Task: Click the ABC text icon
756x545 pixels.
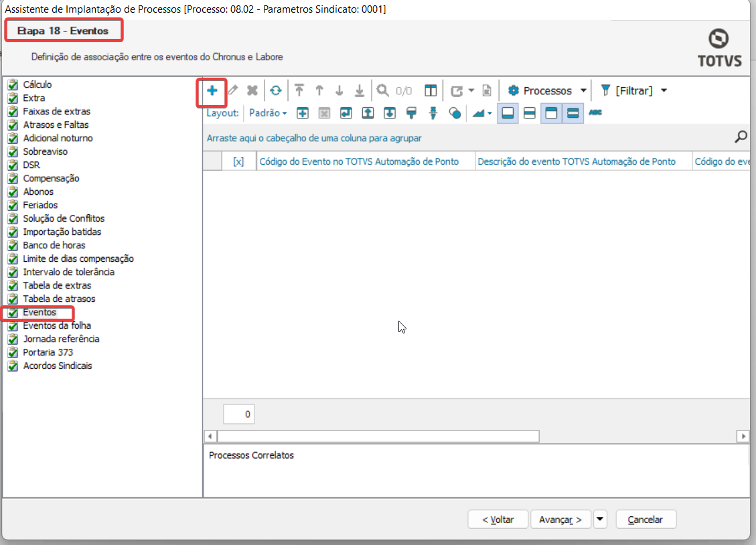Action: pyautogui.click(x=595, y=112)
